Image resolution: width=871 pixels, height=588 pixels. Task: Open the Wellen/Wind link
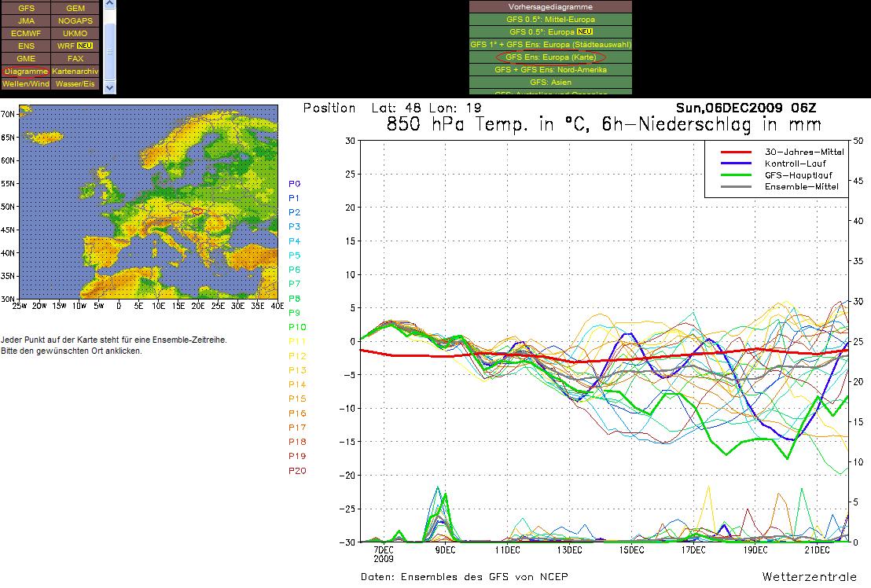pos(26,83)
